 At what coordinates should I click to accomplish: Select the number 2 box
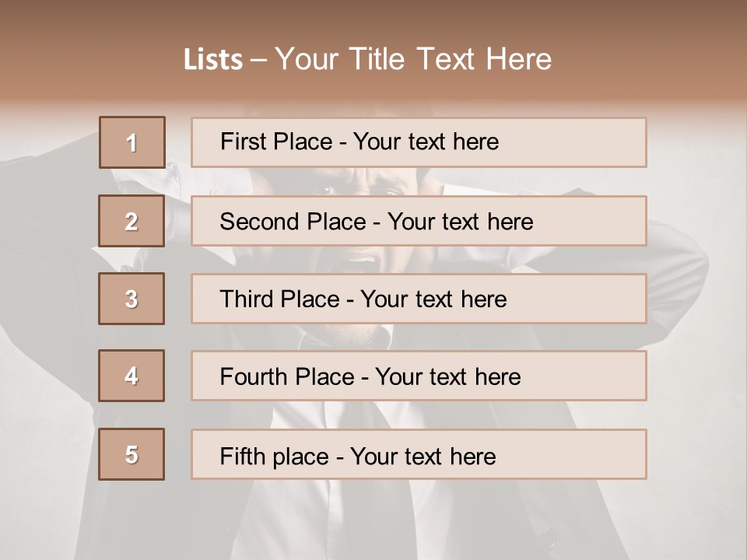point(132,221)
